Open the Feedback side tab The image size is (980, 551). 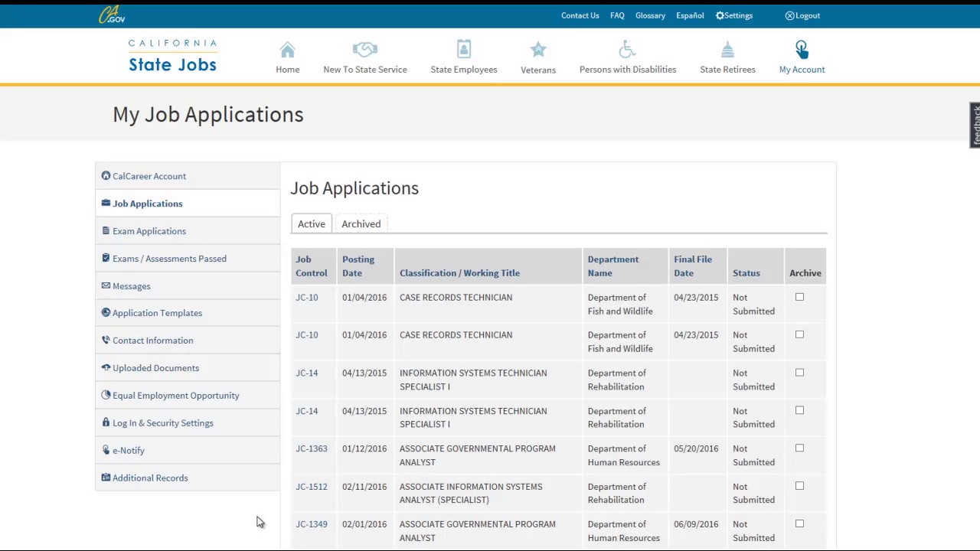[x=975, y=125]
